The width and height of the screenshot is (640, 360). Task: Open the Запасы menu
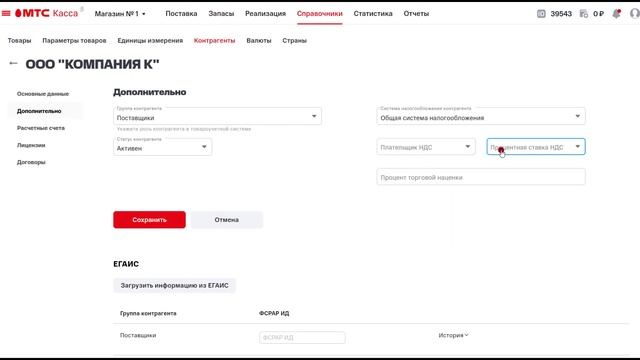click(221, 13)
